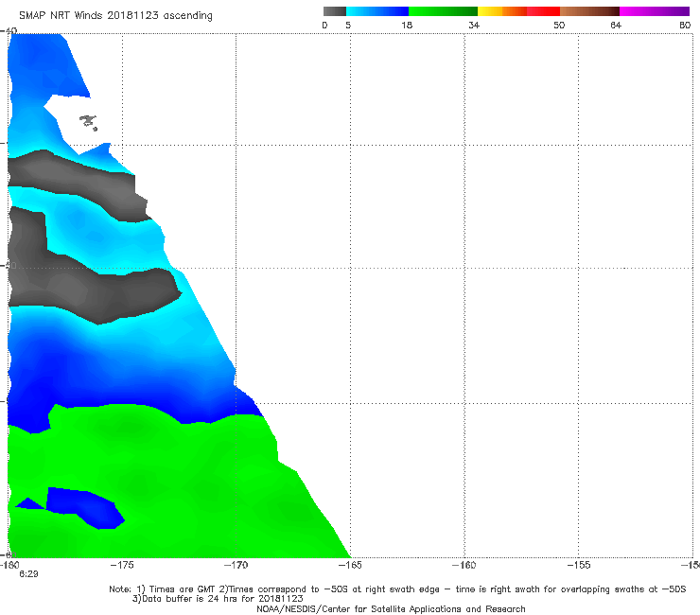
Task: Click the magenta-purple 64-80 color bar segment
Action: pos(655,11)
